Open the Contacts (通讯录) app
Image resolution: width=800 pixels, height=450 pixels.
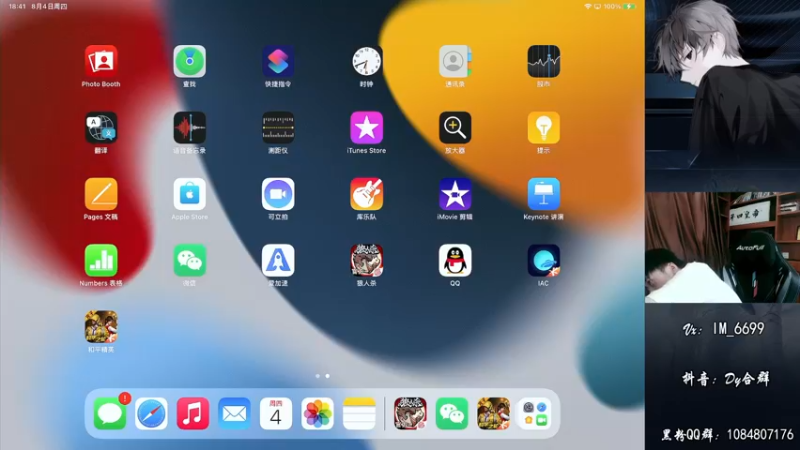[455, 61]
